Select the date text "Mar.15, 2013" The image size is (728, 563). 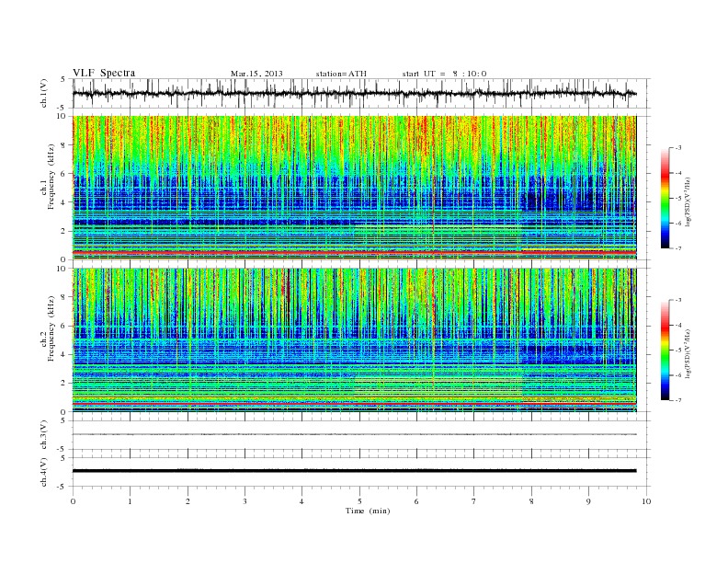tap(256, 74)
